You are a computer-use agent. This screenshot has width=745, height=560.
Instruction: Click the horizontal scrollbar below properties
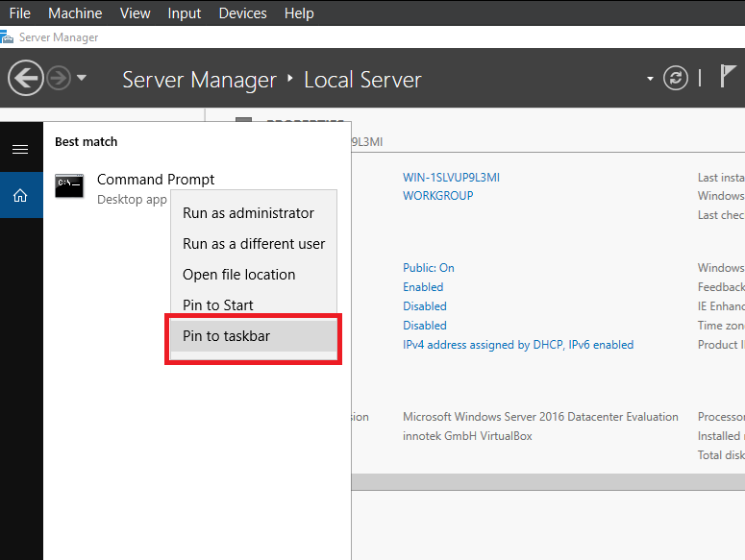548,481
